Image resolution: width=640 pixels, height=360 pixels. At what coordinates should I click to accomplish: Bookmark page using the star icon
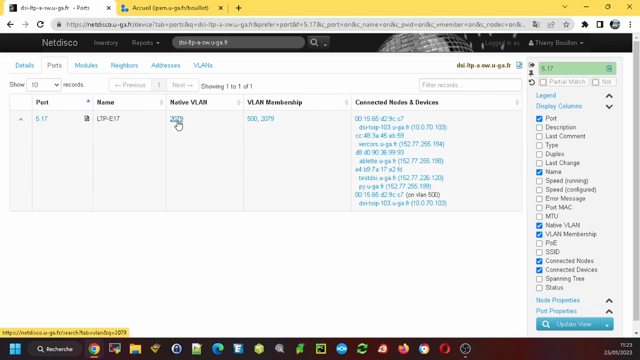[566, 24]
